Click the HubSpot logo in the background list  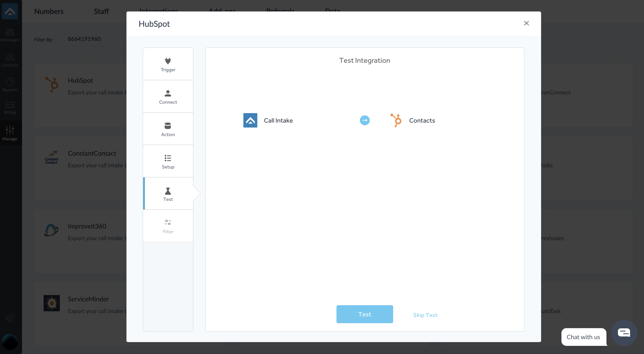point(51,85)
